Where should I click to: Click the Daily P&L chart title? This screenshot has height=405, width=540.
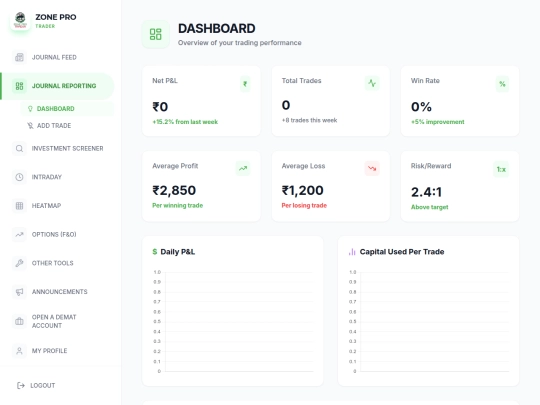(178, 252)
